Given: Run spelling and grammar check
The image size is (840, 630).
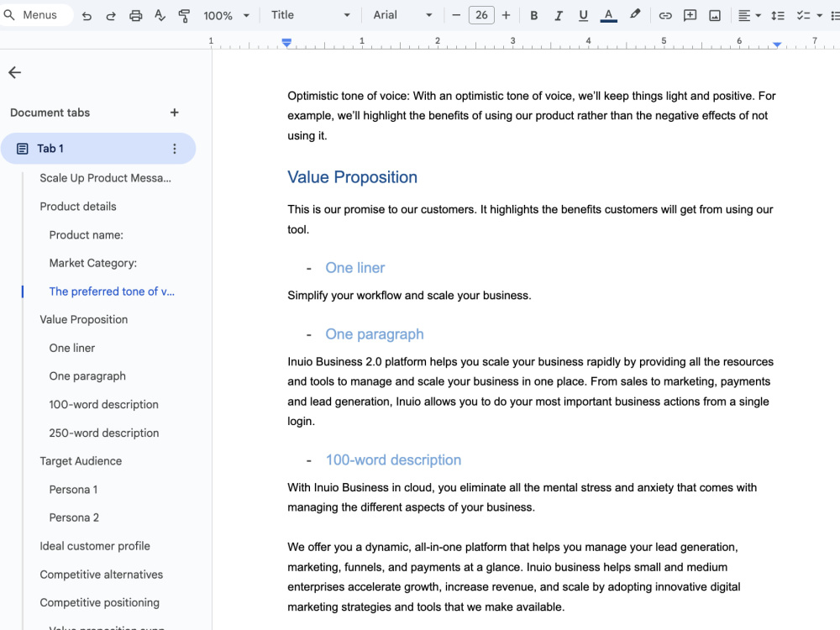Looking at the screenshot, I should pos(160,15).
